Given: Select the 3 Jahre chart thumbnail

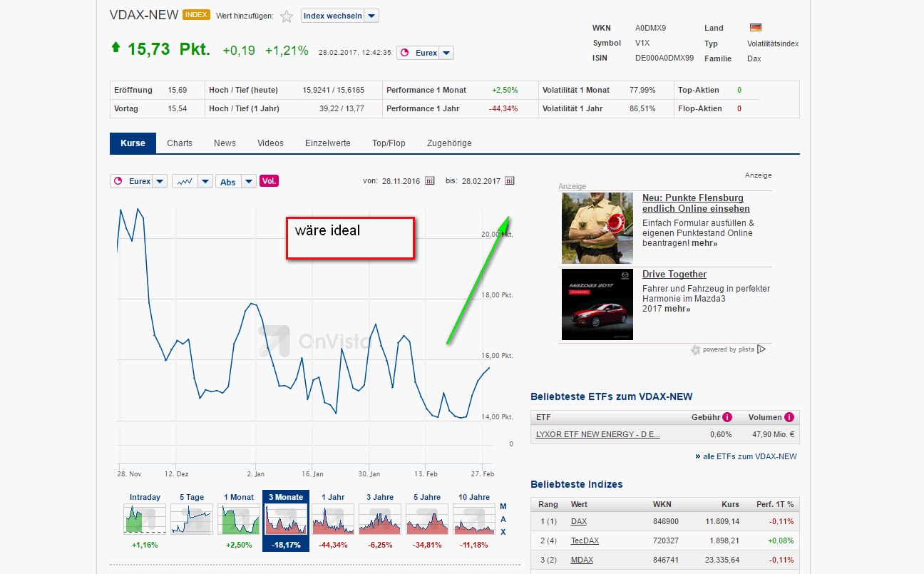Looking at the screenshot, I should (380, 519).
